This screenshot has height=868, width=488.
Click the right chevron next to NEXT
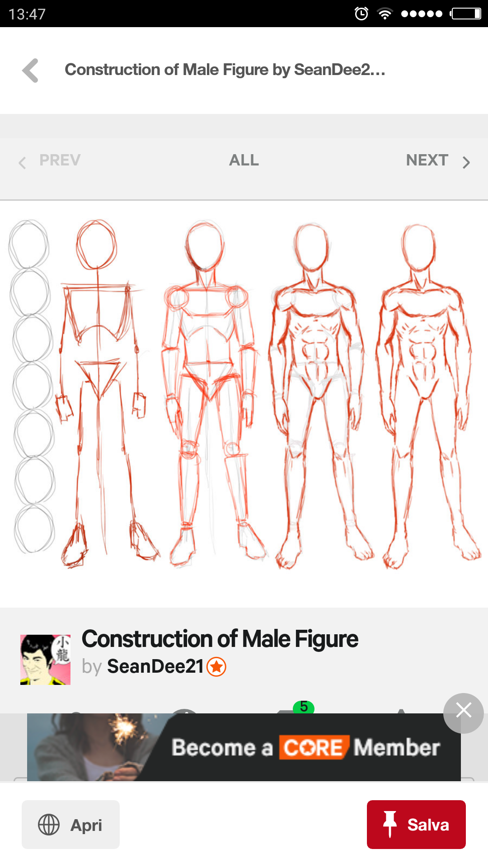[x=466, y=162]
